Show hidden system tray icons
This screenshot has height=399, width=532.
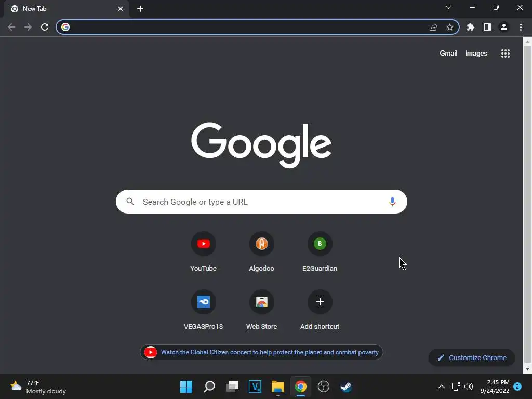coord(442,387)
